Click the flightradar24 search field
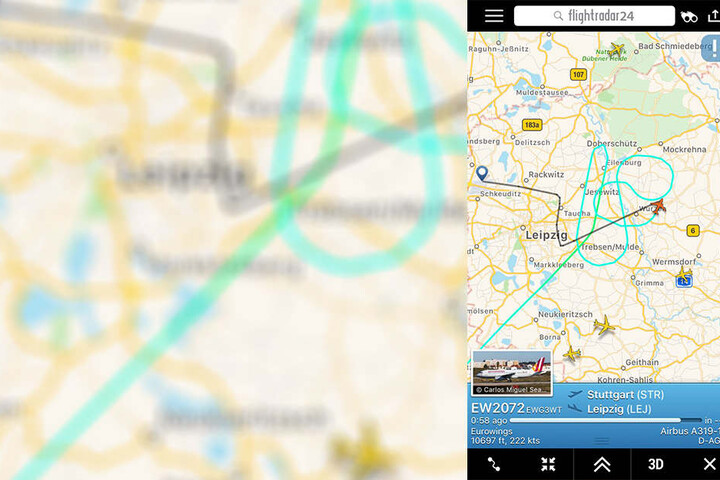Screen dimensions: 720x480 594,16
